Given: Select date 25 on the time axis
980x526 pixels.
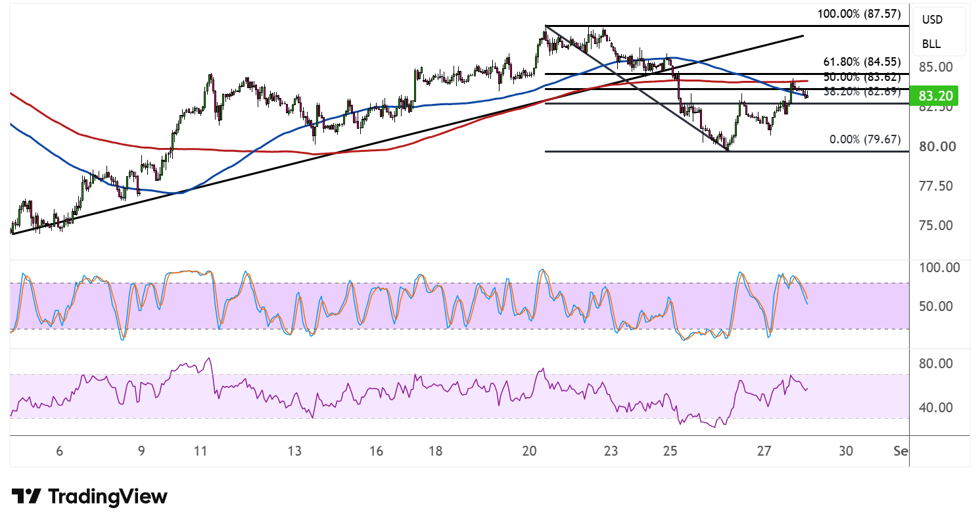Looking at the screenshot, I should (x=670, y=452).
